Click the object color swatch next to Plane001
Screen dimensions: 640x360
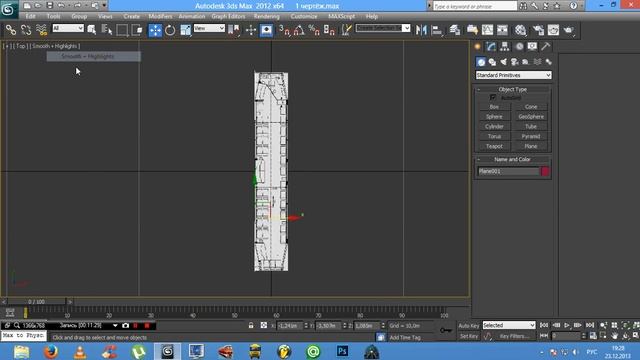coord(545,171)
